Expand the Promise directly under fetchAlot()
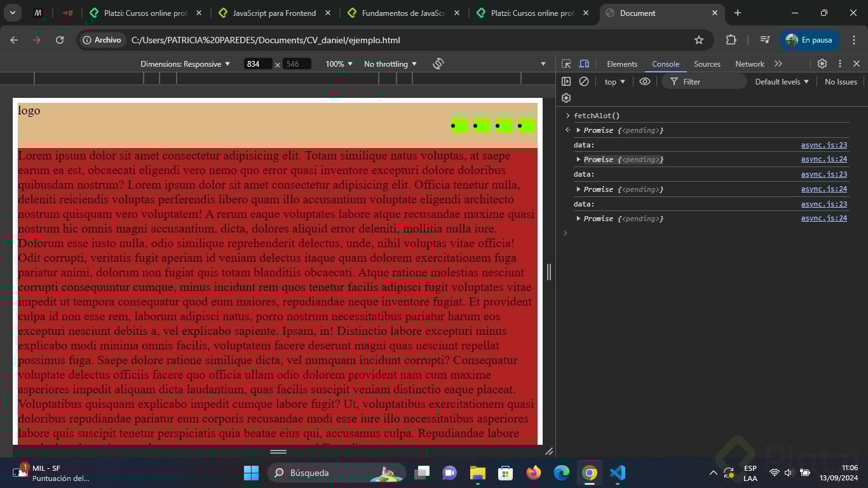The width and height of the screenshot is (868, 488). tap(579, 130)
